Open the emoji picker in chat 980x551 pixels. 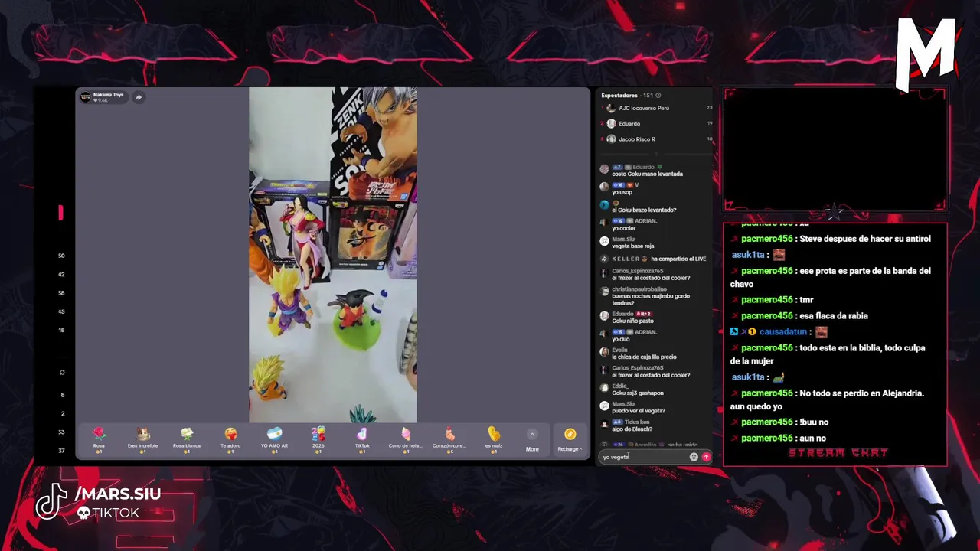coord(694,457)
